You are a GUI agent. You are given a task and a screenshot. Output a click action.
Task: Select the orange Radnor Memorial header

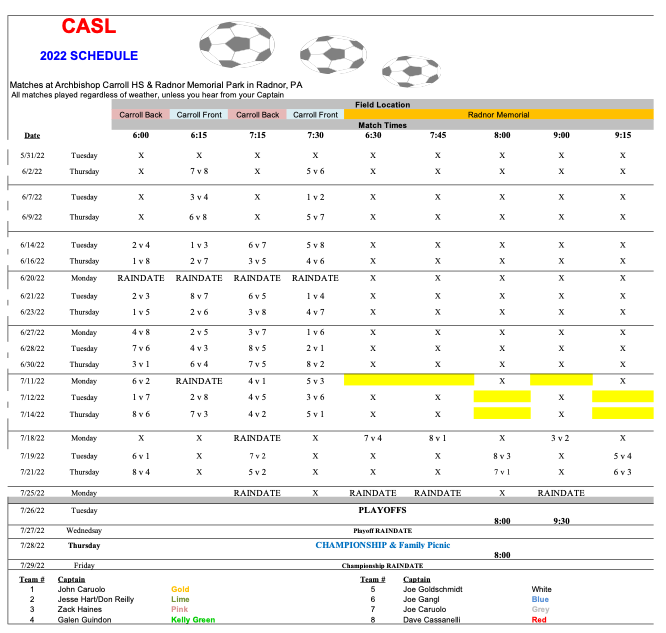pos(498,115)
